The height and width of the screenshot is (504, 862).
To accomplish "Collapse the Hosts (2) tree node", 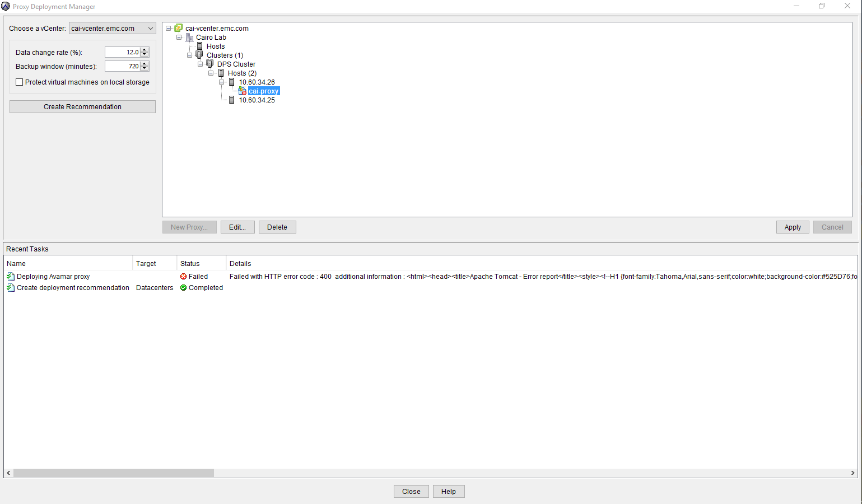I will (212, 73).
